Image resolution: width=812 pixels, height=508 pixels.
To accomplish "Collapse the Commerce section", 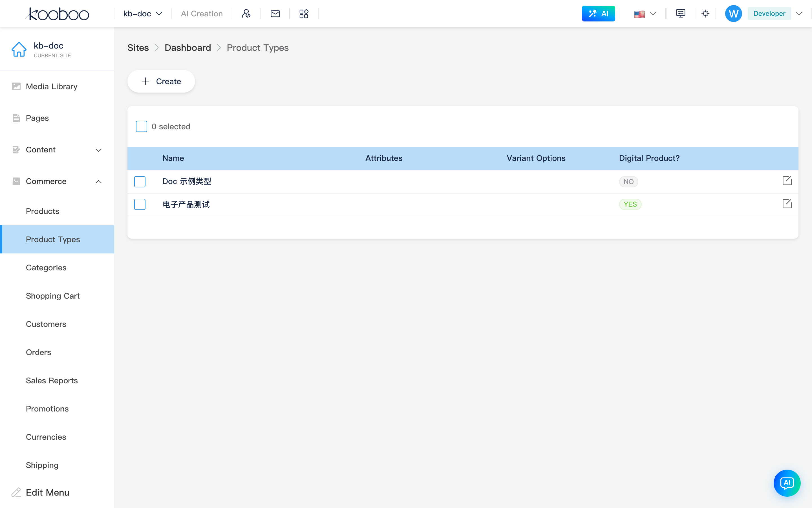I will [57, 181].
